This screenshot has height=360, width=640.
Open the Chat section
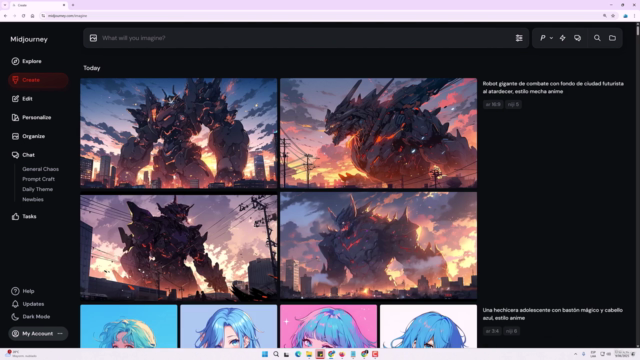(x=23, y=155)
